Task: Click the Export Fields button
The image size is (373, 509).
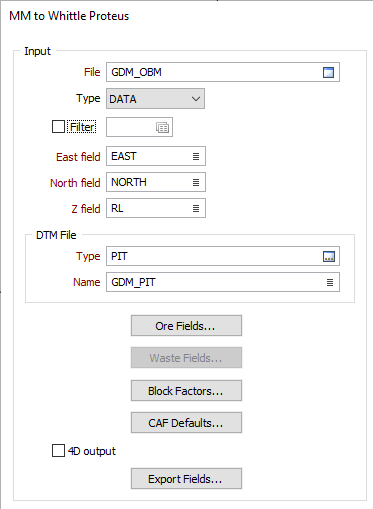Action: (186, 479)
